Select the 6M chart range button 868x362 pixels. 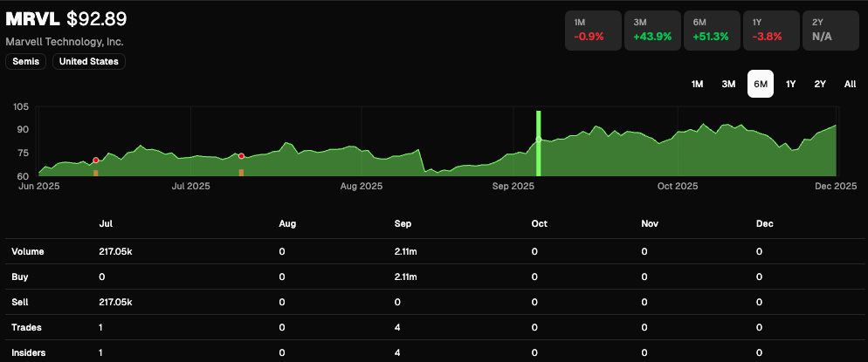coord(761,84)
